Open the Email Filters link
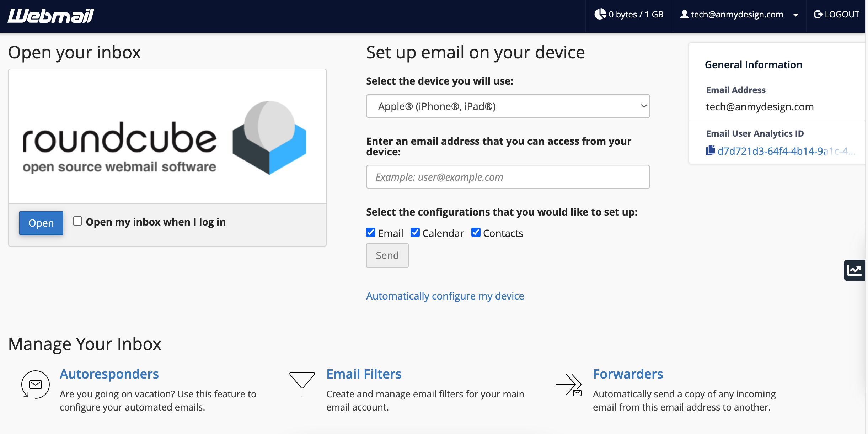 [364, 374]
